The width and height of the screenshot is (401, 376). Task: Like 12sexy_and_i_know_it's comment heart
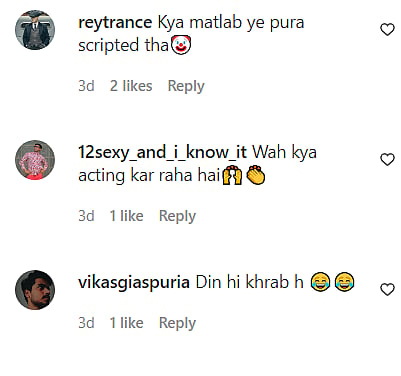pyautogui.click(x=387, y=160)
